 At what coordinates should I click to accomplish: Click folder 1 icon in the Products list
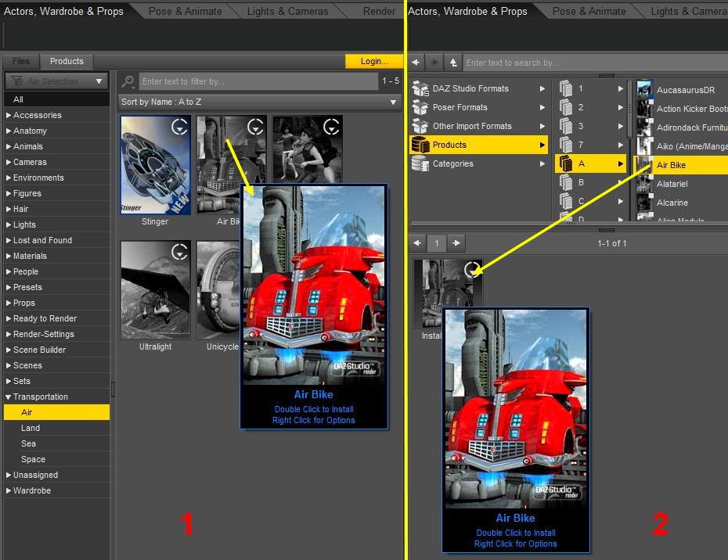[x=565, y=88]
